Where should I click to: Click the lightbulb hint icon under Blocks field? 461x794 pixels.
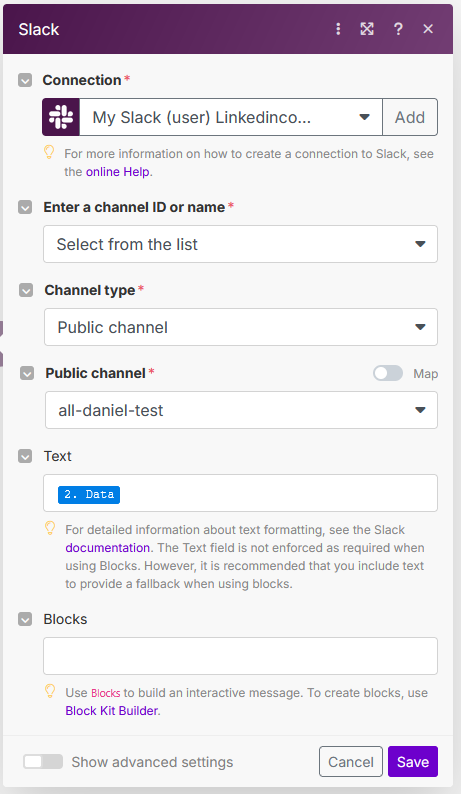tap(50, 691)
